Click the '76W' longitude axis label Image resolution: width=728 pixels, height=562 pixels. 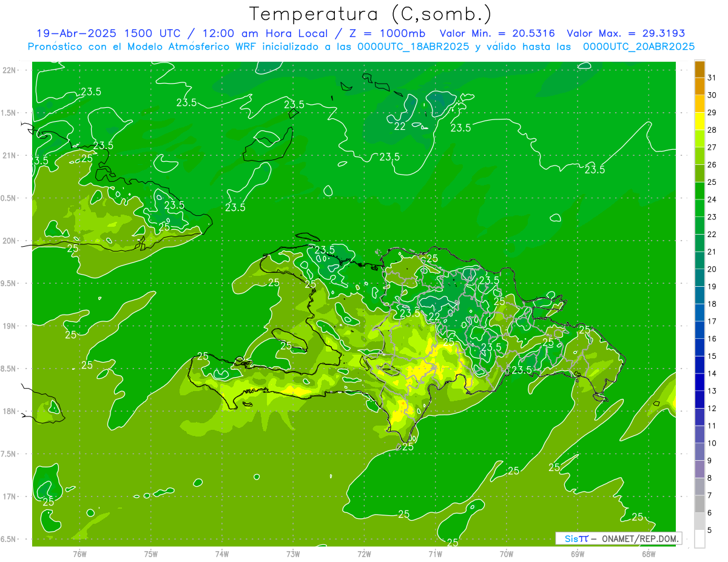[x=79, y=554]
